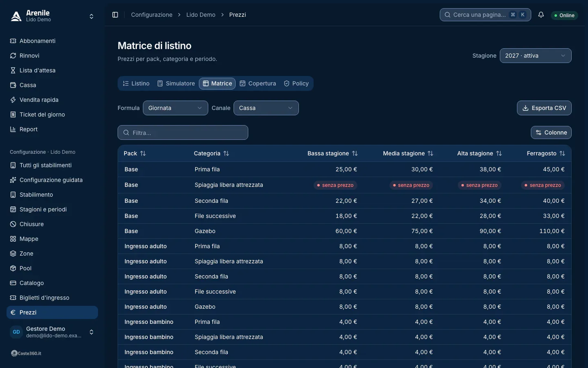The image size is (588, 368).
Task: Toggle the sidebar panel icon
Action: [x=115, y=15]
